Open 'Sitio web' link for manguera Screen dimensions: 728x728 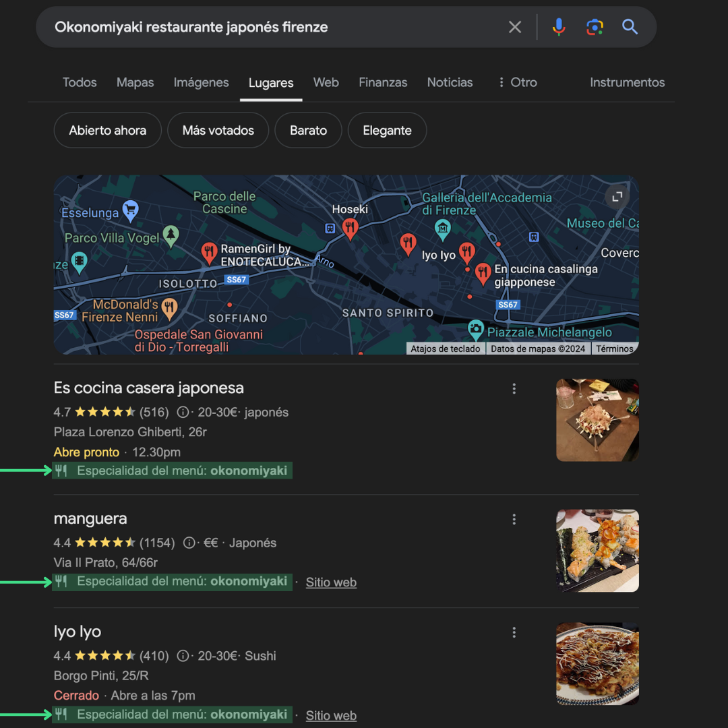331,582
